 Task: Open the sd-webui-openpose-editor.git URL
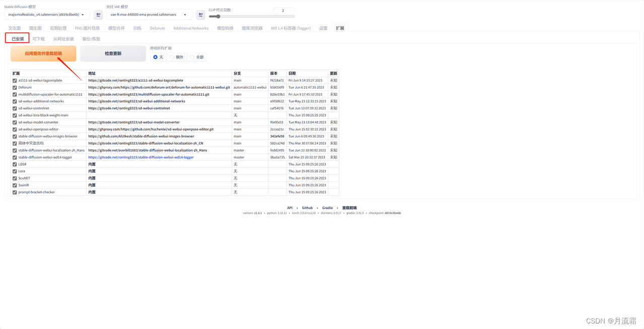pos(151,129)
